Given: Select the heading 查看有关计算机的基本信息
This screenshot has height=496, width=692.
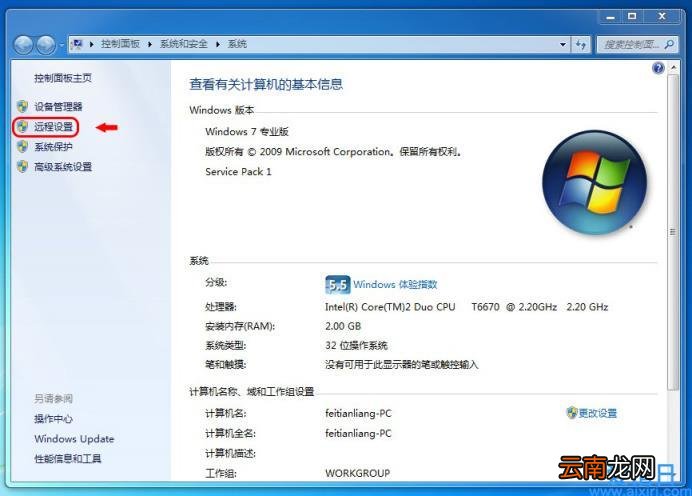Looking at the screenshot, I should pyautogui.click(x=266, y=84).
